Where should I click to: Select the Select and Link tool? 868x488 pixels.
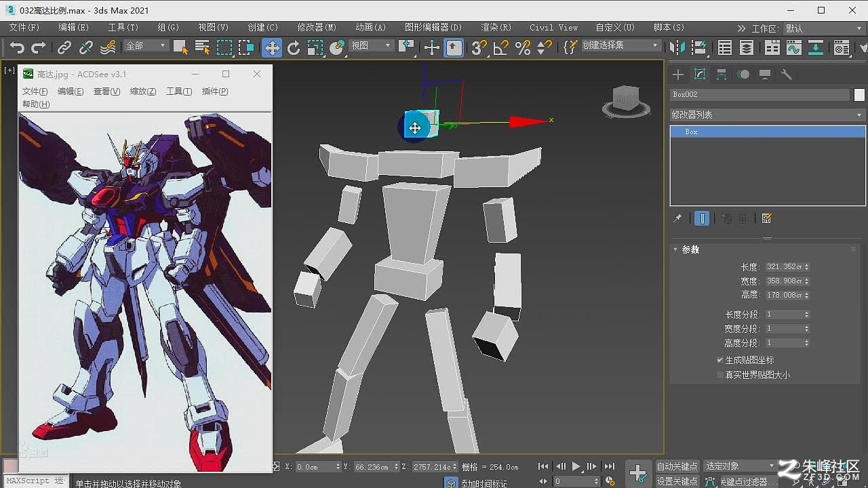point(64,47)
